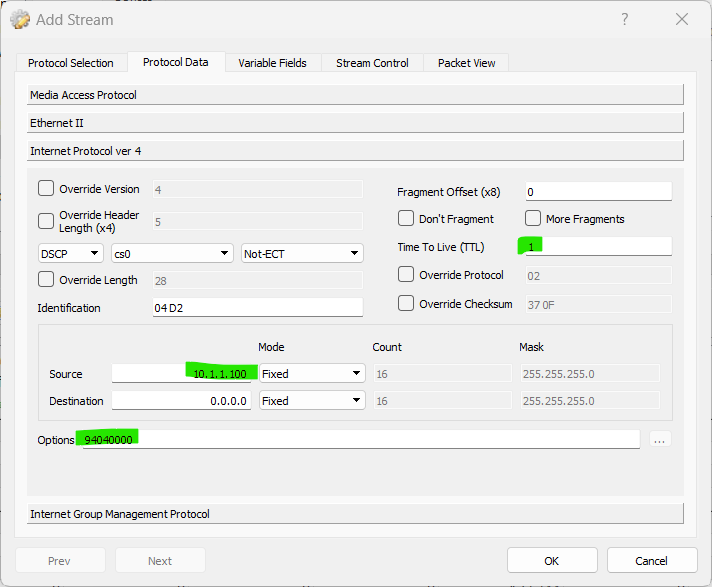Image resolution: width=712 pixels, height=587 pixels.
Task: Click the Options ellipsis button
Action: tap(660, 439)
